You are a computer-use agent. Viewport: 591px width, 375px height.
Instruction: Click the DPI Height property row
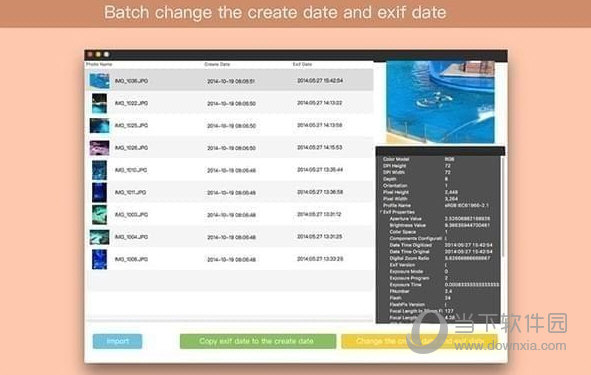pyautogui.click(x=440, y=166)
